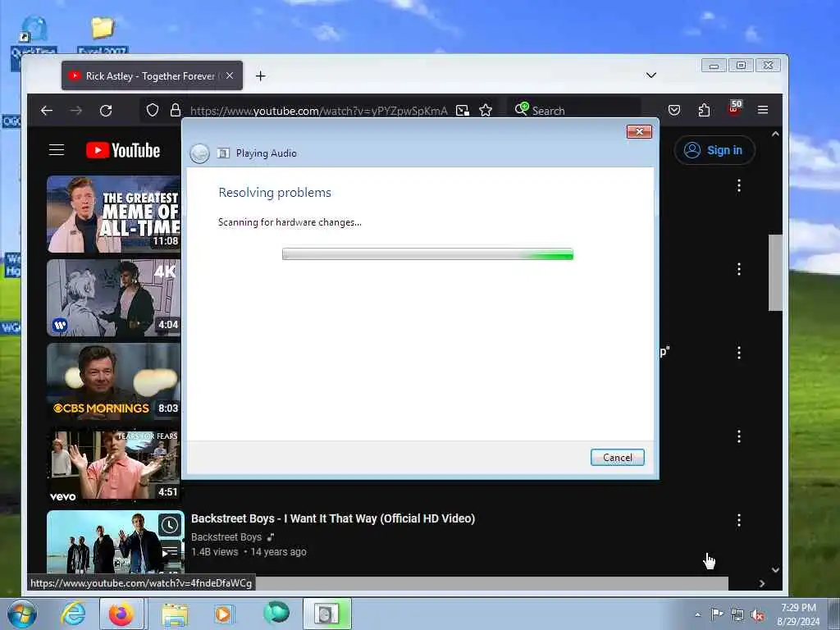Click the YouTube logo
This screenshot has height=630, width=840.
point(123,150)
